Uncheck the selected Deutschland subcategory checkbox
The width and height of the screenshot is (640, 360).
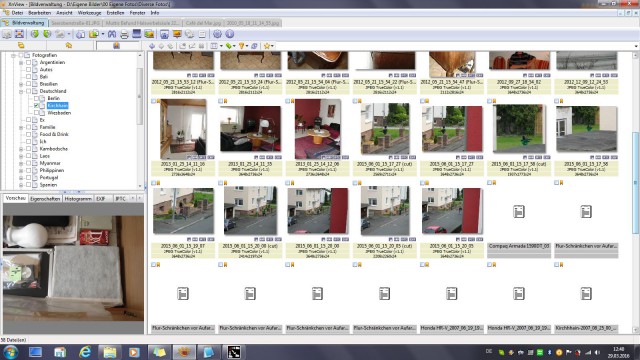(x=36, y=106)
